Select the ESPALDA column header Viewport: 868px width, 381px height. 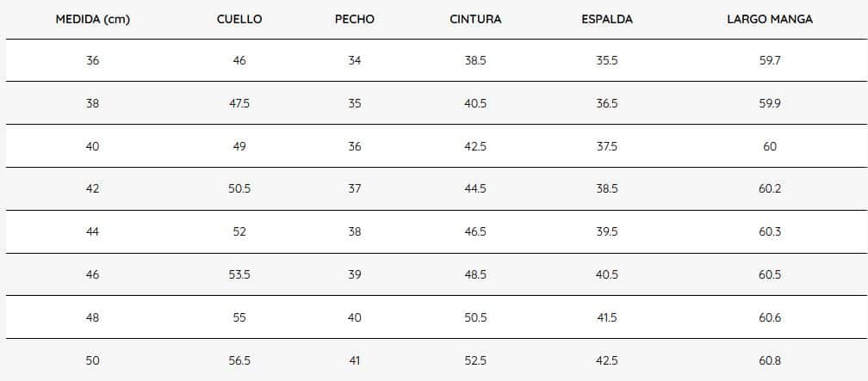[x=607, y=20]
